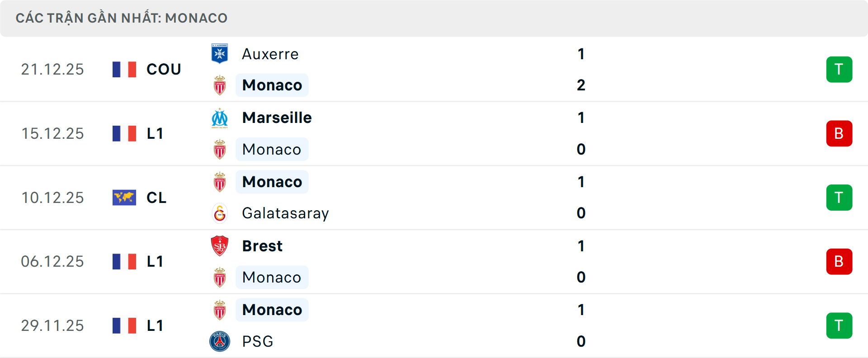This screenshot has width=868, height=358.
Task: Click Monaco crest in the Auxerre match
Action: tap(220, 85)
